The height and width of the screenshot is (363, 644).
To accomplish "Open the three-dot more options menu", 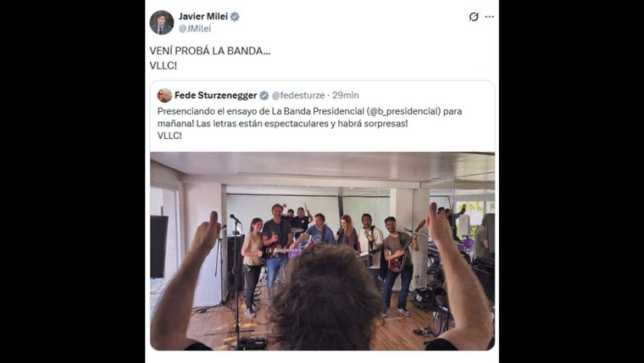I will (x=490, y=16).
